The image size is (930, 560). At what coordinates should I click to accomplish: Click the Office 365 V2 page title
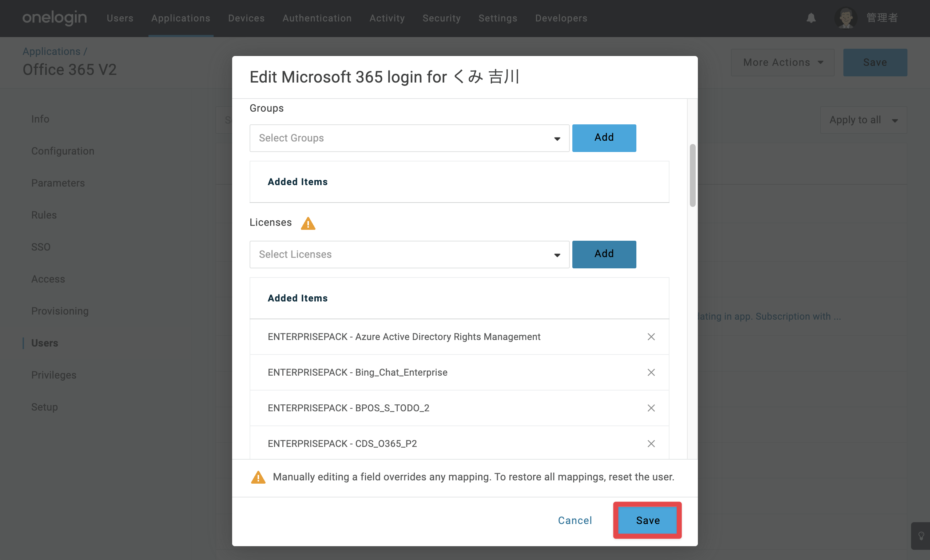[x=69, y=70]
